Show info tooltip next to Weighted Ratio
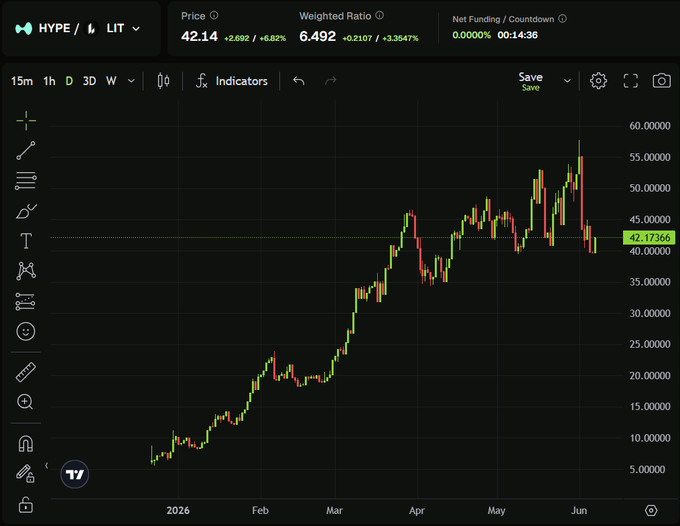This screenshot has width=680, height=526. [x=379, y=15]
